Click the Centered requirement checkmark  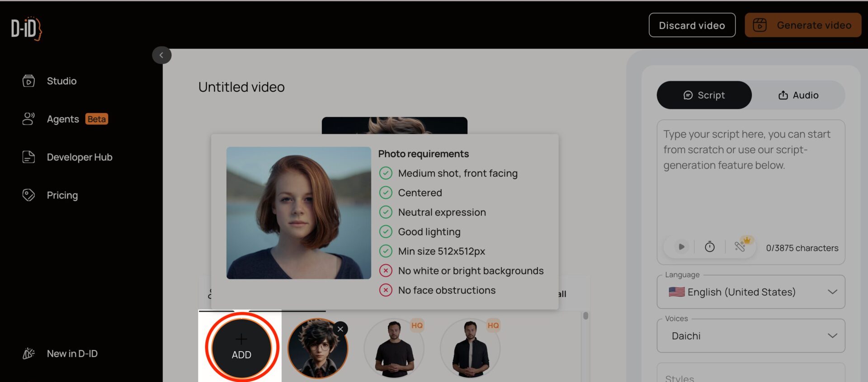(386, 193)
